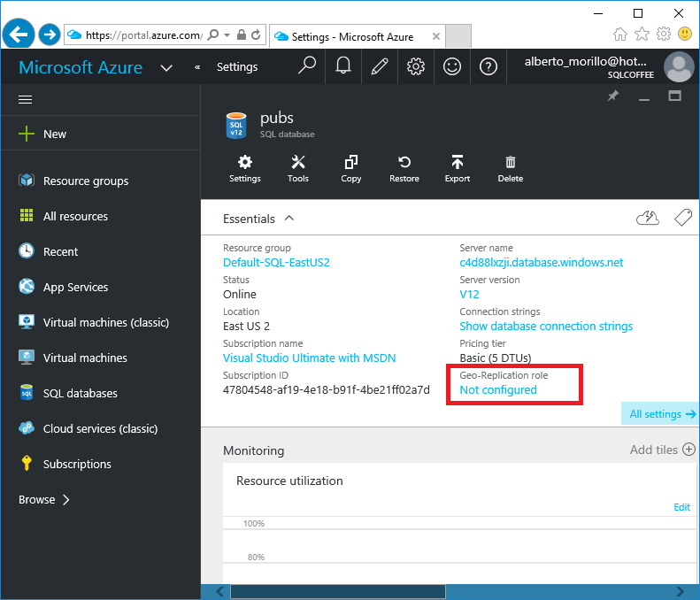700x600 pixels.
Task: Open Recent in the sidebar
Action: 101,251
